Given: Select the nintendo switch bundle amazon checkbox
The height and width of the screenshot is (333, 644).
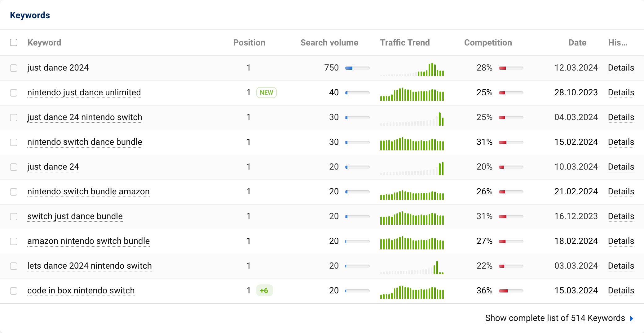Looking at the screenshot, I should click(x=14, y=192).
